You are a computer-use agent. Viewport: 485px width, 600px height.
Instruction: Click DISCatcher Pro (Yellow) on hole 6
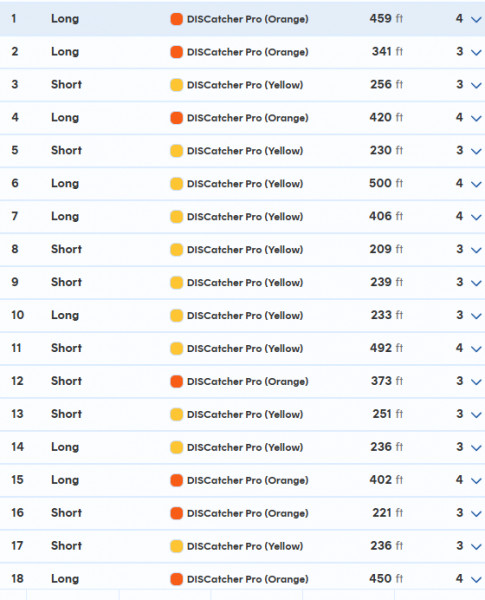(245, 184)
